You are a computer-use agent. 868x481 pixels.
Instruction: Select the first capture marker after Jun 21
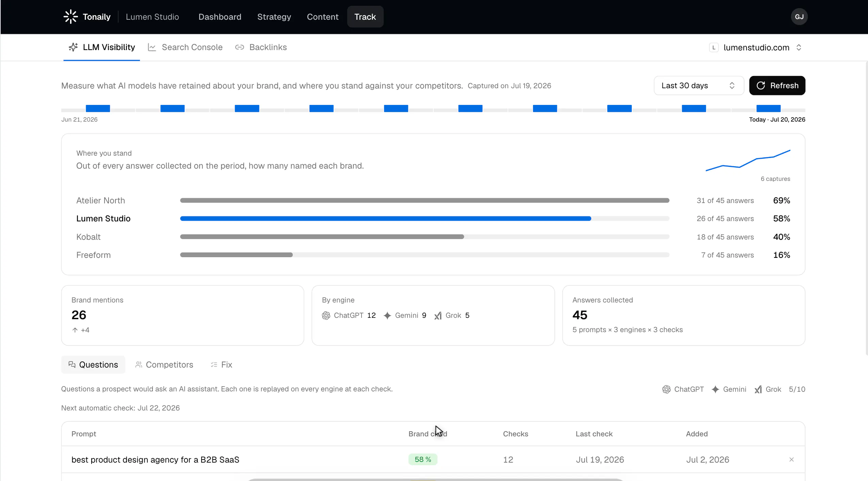(x=98, y=108)
